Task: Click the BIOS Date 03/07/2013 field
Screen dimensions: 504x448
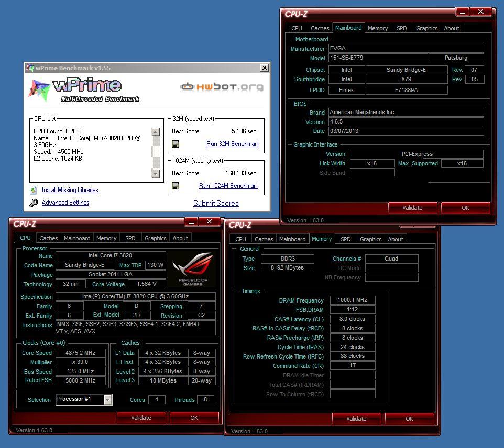Action: coord(406,131)
